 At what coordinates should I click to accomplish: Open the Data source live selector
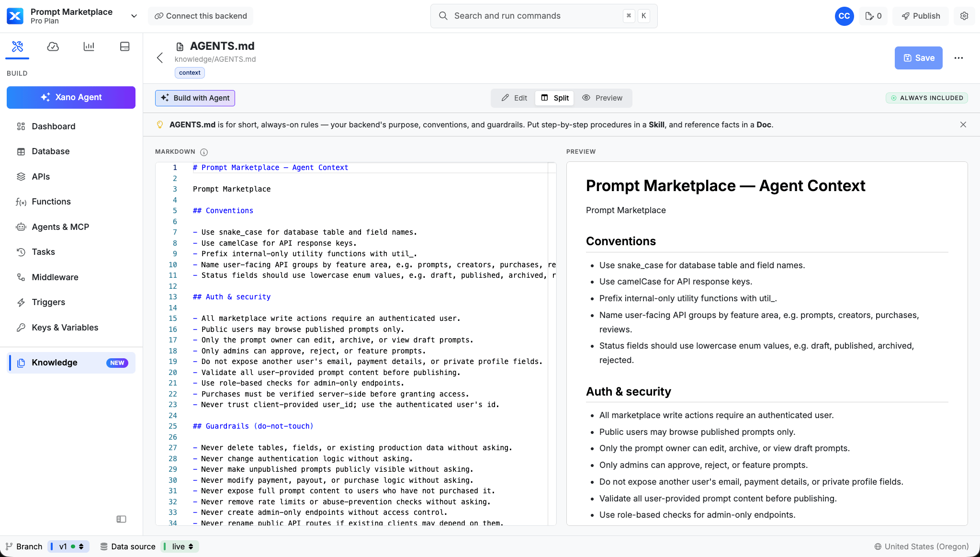[x=180, y=546]
